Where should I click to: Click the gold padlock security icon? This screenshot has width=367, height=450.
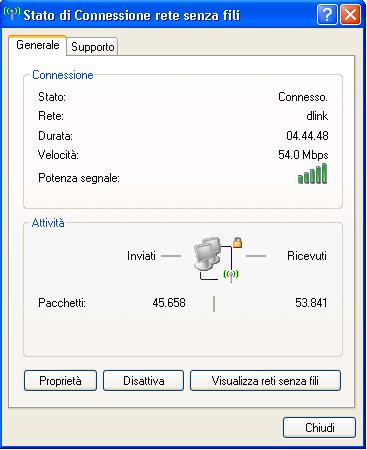tap(237, 243)
